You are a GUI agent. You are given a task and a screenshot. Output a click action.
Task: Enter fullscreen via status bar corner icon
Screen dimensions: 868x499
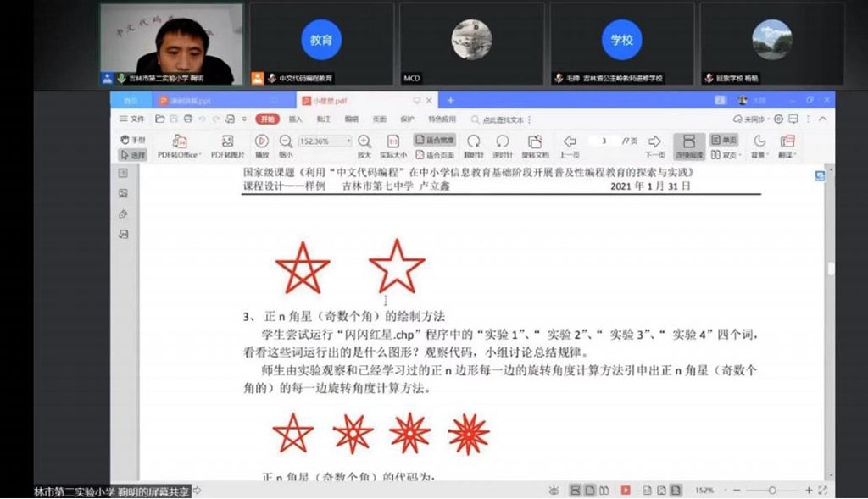822,491
